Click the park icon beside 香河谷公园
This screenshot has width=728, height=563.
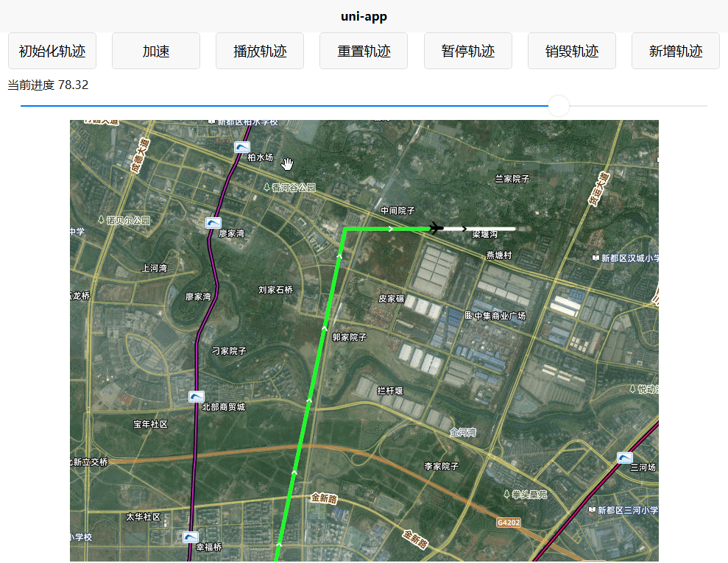[267, 187]
